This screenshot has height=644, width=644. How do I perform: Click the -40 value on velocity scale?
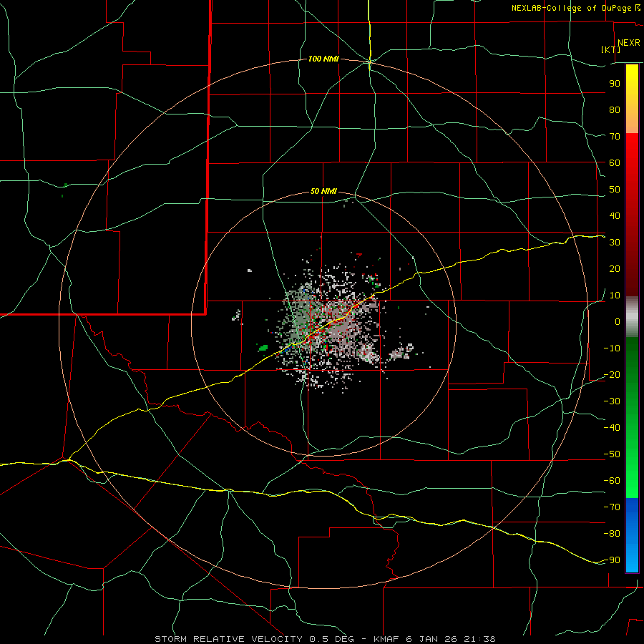pyautogui.click(x=612, y=428)
